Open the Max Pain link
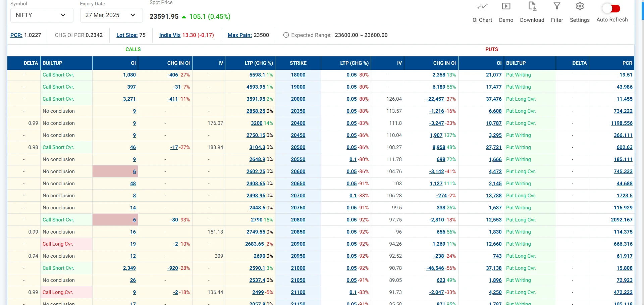 pos(239,35)
